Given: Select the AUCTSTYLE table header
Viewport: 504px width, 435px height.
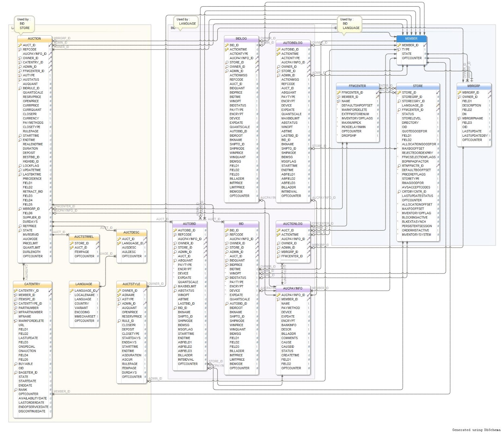Looking at the screenshot, I should pos(131,284).
